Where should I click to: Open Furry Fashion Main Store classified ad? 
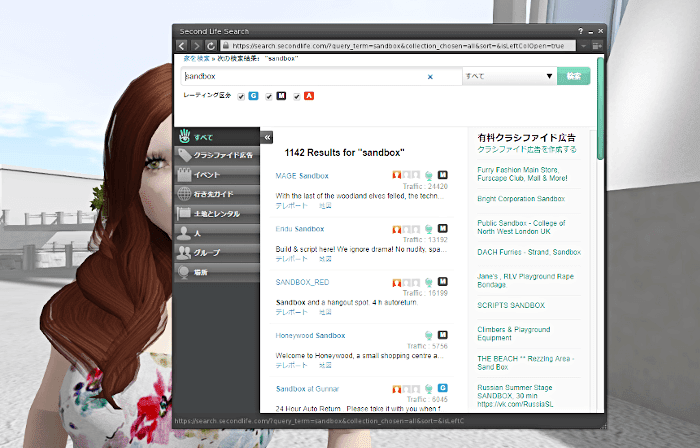coord(522,174)
